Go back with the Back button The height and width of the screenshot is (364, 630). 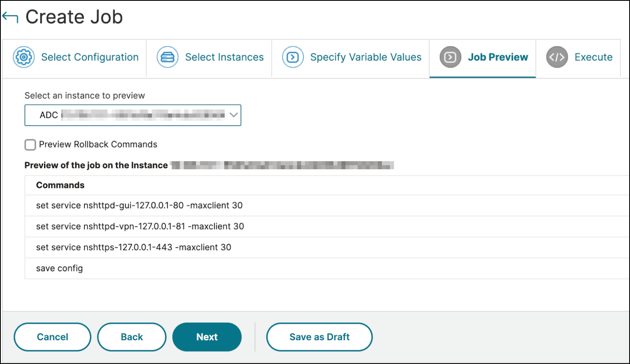pyautogui.click(x=132, y=337)
